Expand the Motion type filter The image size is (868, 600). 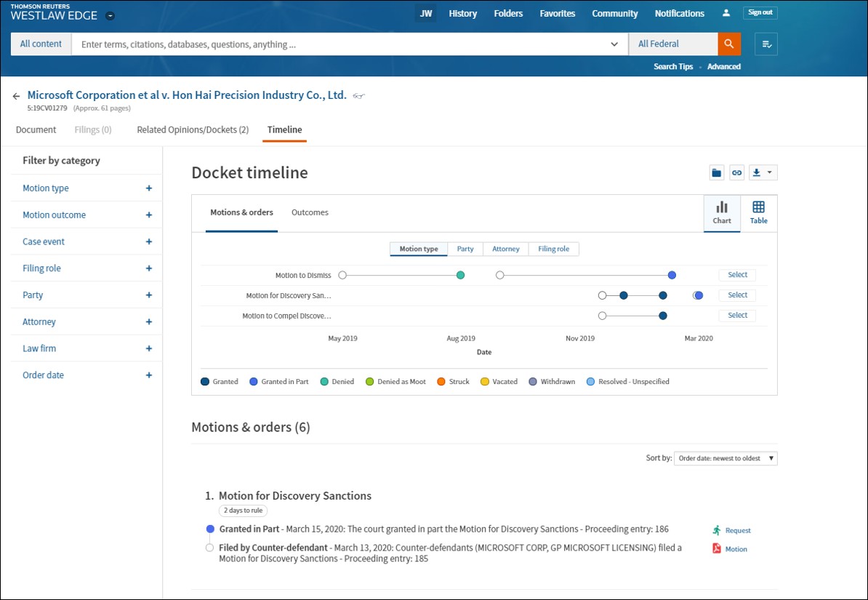(x=87, y=188)
